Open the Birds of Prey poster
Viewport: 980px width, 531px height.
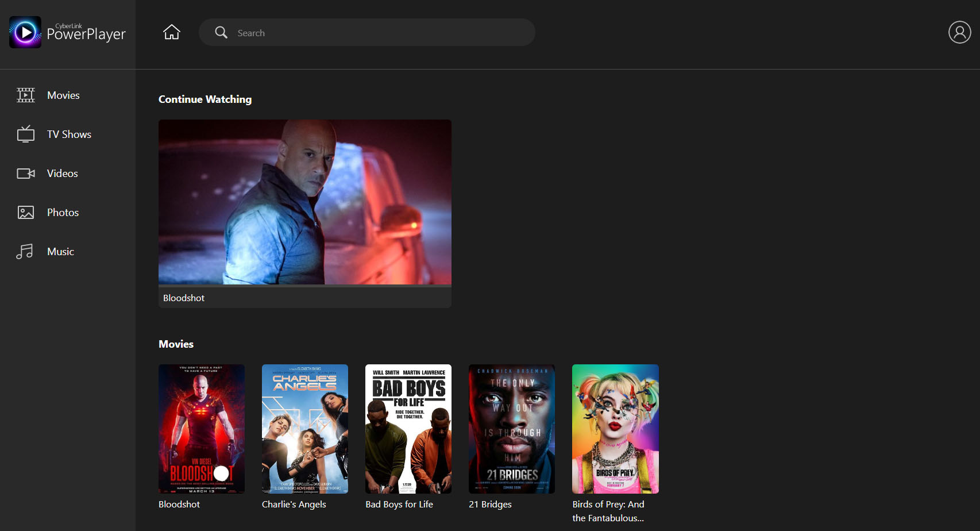[x=615, y=429]
